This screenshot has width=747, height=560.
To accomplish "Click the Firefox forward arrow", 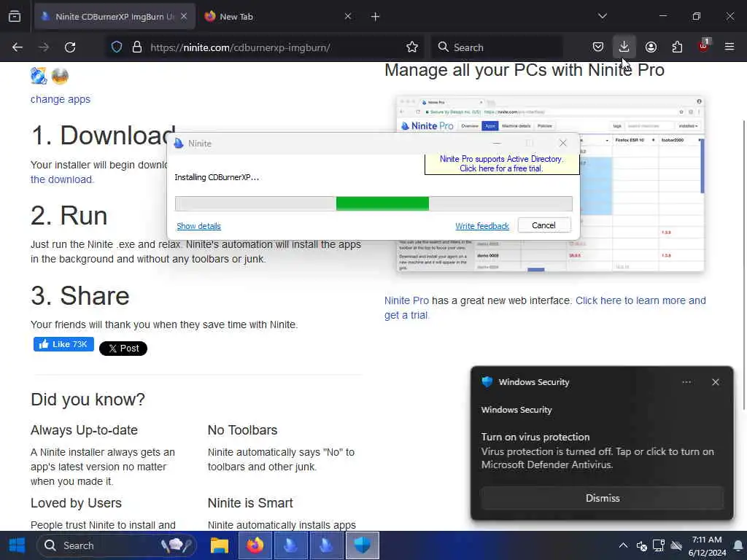I will click(x=44, y=47).
